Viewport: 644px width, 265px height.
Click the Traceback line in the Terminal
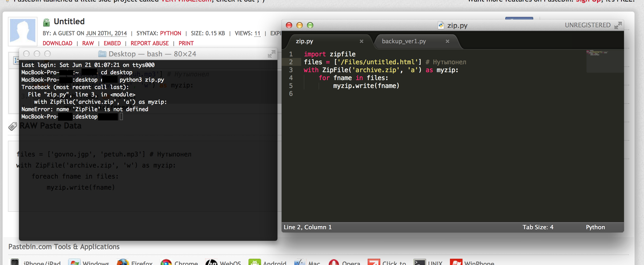(x=75, y=87)
